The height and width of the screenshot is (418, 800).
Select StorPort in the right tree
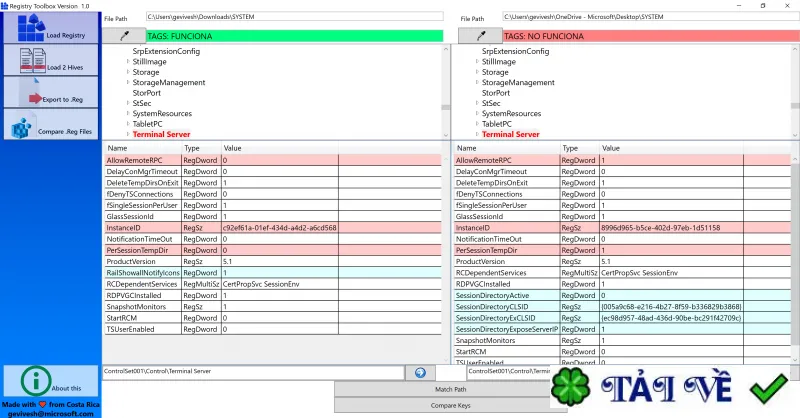[x=496, y=93]
